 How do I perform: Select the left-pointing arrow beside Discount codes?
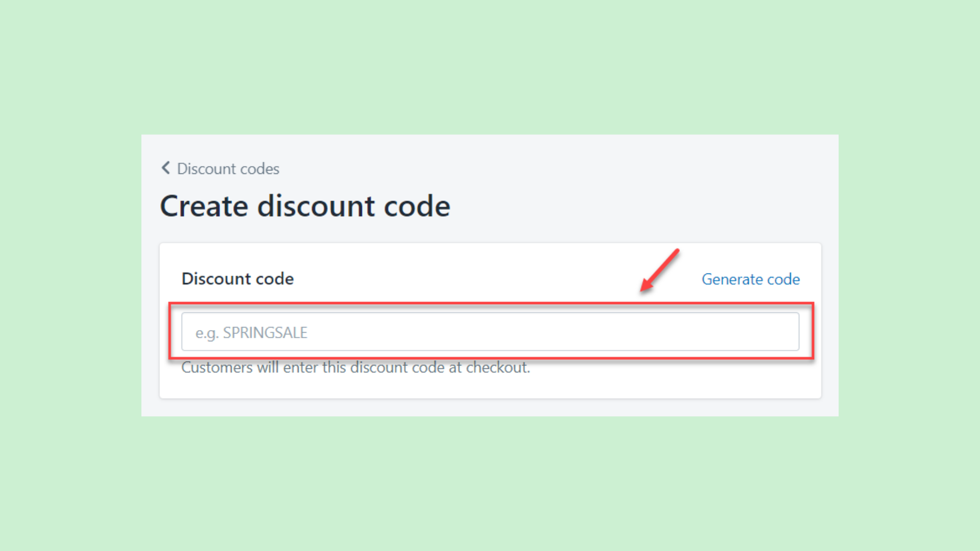[x=165, y=167]
